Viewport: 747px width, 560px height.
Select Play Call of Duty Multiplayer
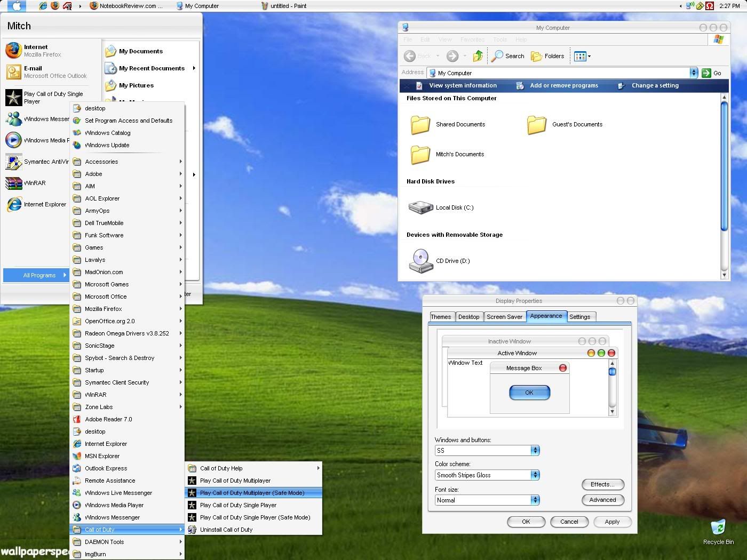pyautogui.click(x=253, y=481)
